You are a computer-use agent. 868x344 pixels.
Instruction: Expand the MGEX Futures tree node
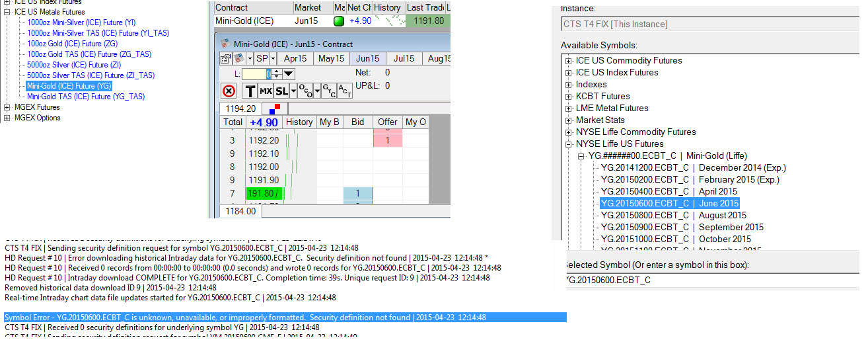[7, 107]
